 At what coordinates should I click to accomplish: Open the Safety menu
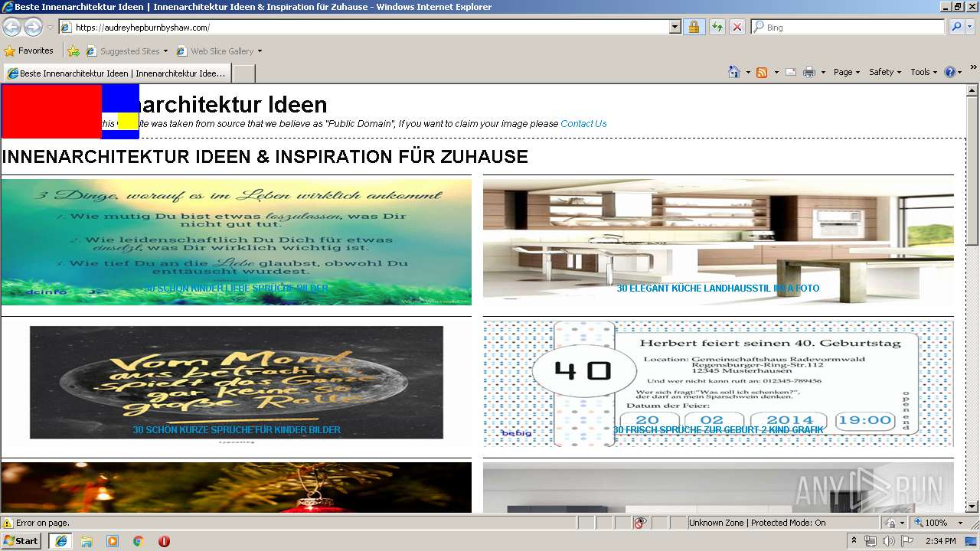tap(885, 72)
